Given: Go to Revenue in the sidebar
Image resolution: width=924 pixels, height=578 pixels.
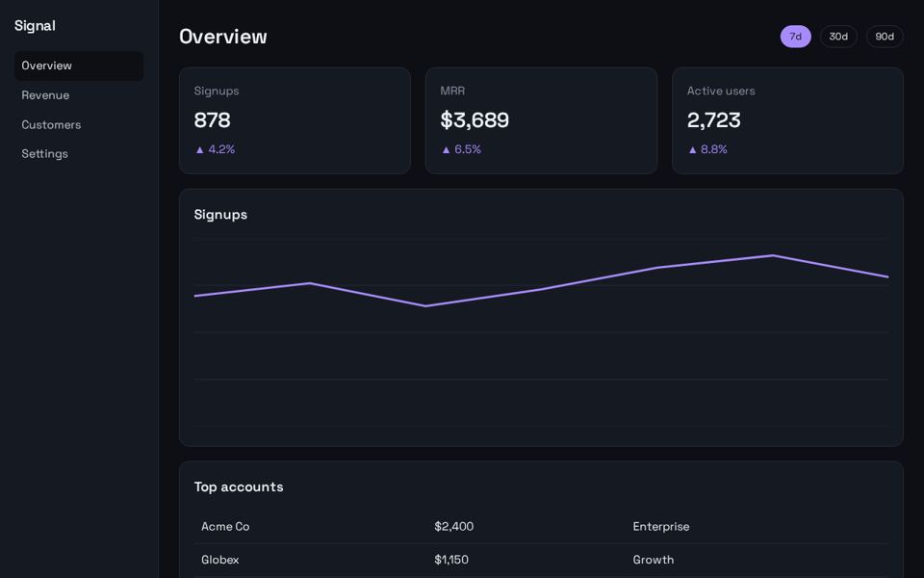Looking at the screenshot, I should tap(78, 95).
